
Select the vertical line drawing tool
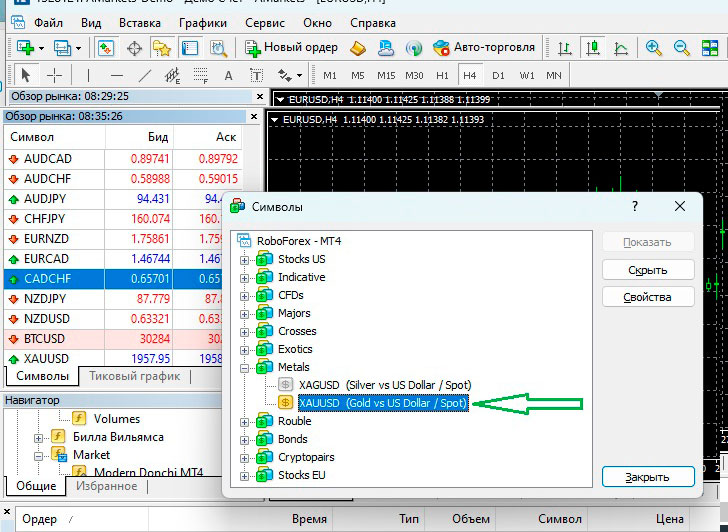pyautogui.click(x=88, y=75)
